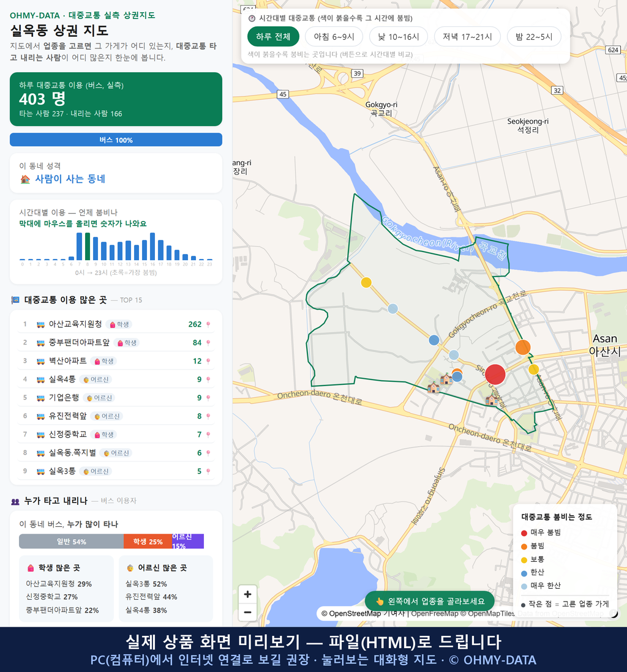
Task: Show 신정중학교 on map via pin icon
Action: point(208,435)
